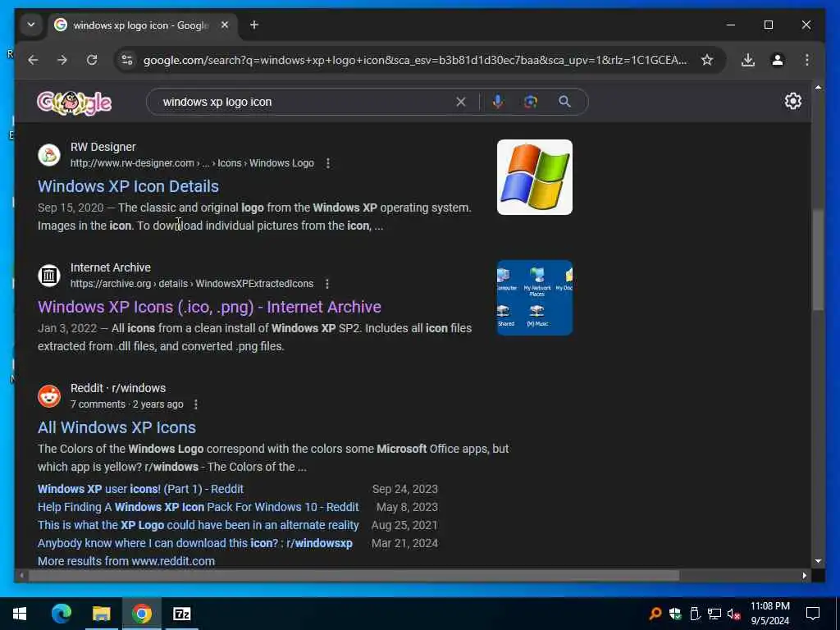Close the 'windows xp logo icon' tab
This screenshot has width=840, height=630.
(x=225, y=25)
